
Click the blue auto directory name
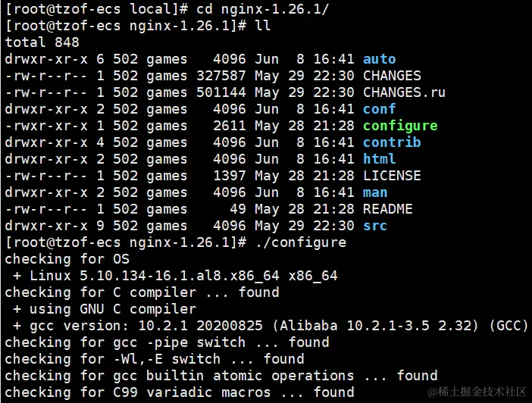(380, 59)
